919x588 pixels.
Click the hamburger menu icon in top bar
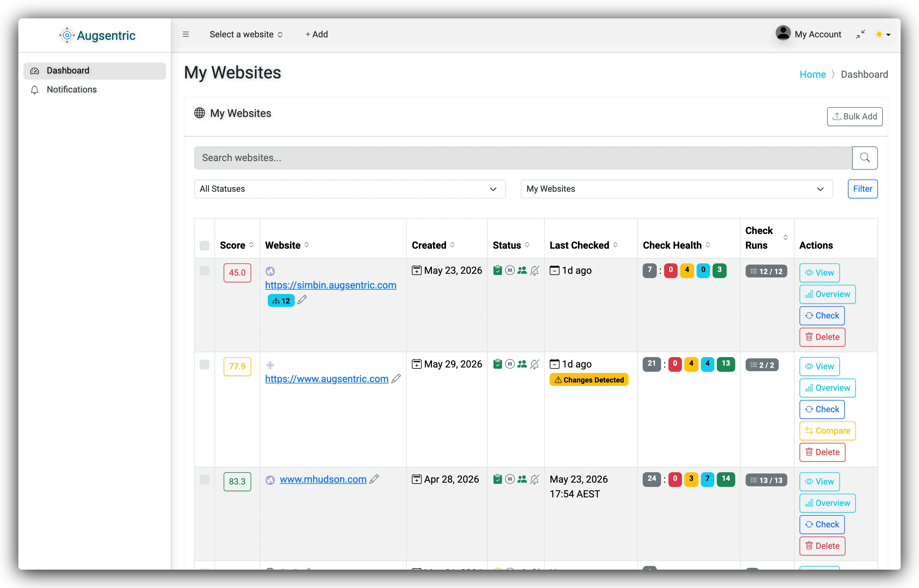(x=186, y=34)
